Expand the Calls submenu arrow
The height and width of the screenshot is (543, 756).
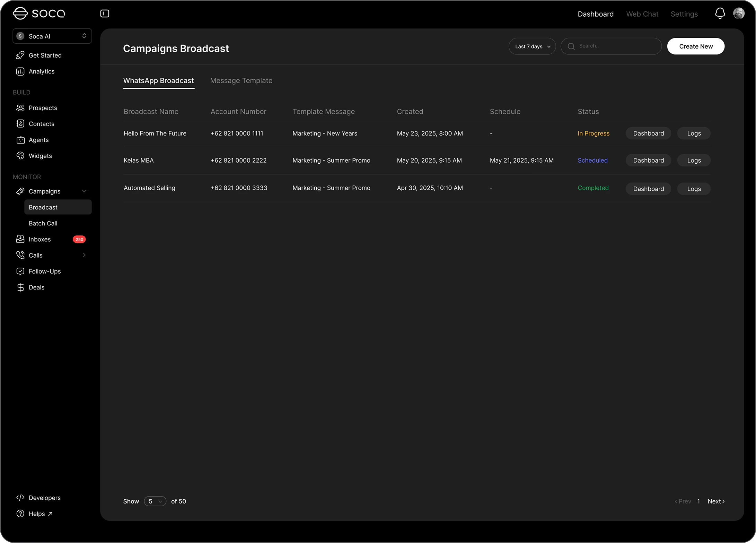84,255
